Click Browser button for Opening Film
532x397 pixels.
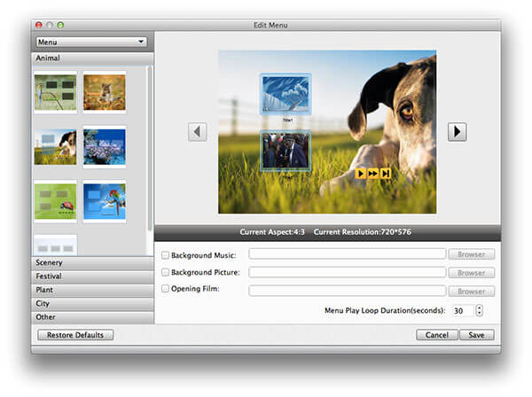472,292
